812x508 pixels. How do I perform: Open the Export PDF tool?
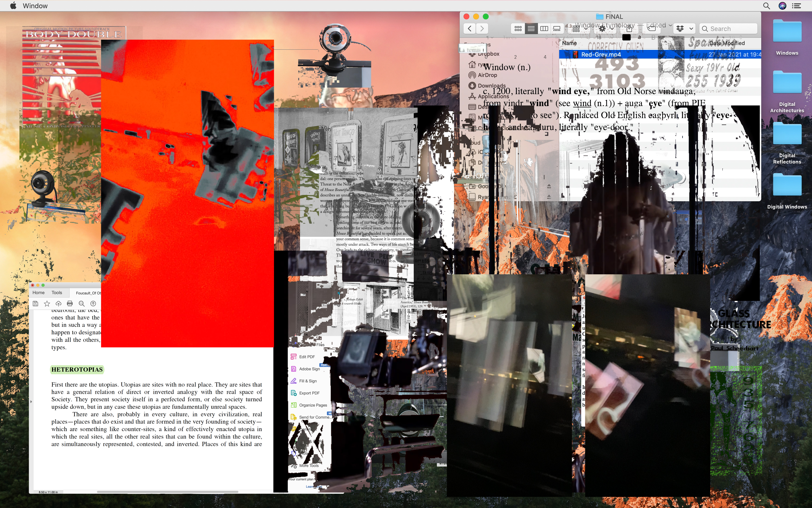(305, 393)
